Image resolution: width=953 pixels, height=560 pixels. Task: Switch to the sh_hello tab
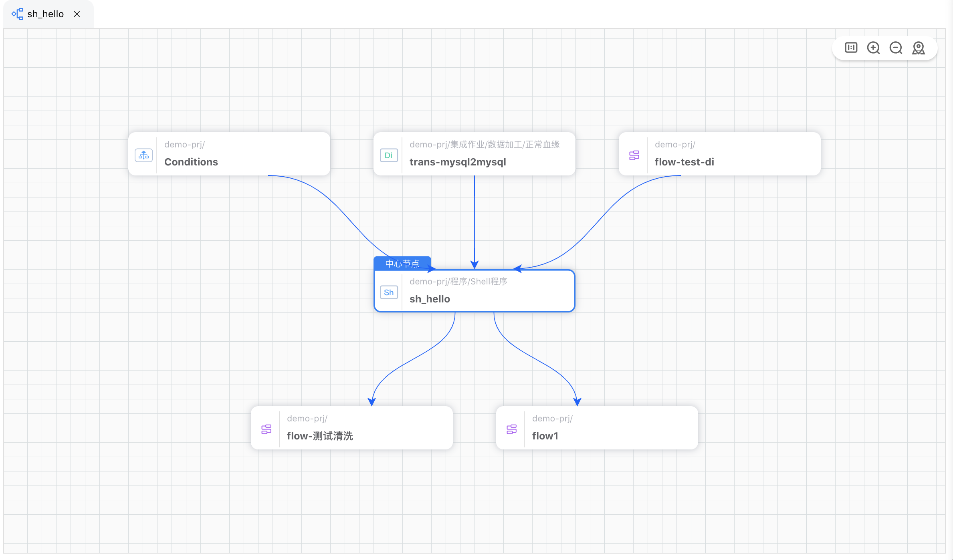click(x=45, y=14)
